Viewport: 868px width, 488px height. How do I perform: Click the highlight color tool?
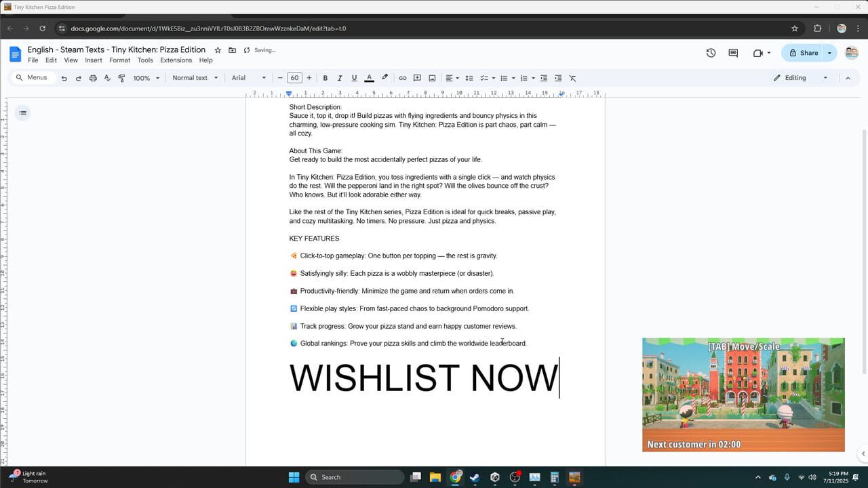tap(384, 77)
